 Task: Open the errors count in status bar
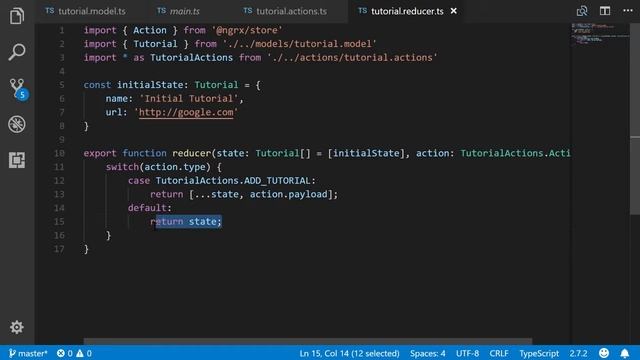[64, 353]
